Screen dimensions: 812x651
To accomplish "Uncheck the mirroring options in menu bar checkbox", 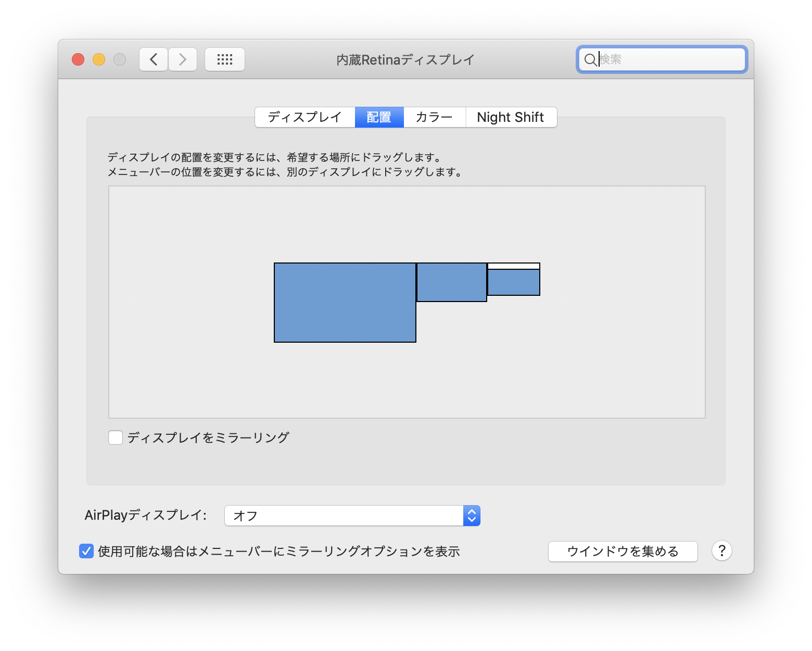I will 86,551.
